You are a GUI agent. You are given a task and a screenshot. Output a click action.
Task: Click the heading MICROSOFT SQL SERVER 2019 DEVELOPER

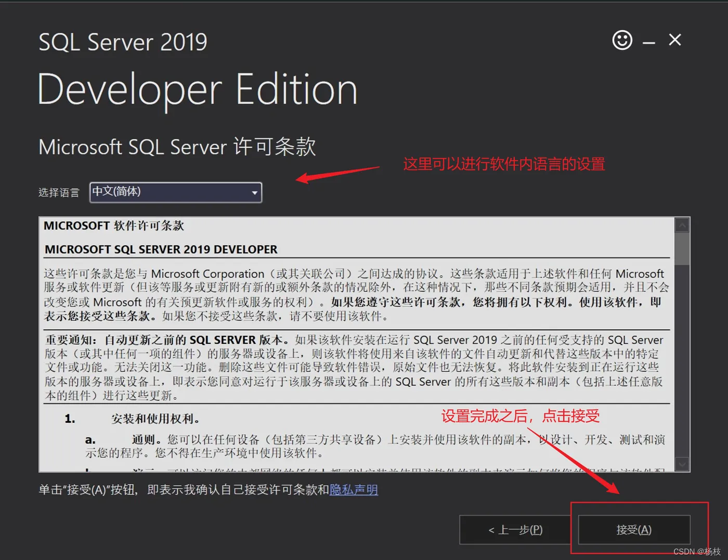pos(161,250)
